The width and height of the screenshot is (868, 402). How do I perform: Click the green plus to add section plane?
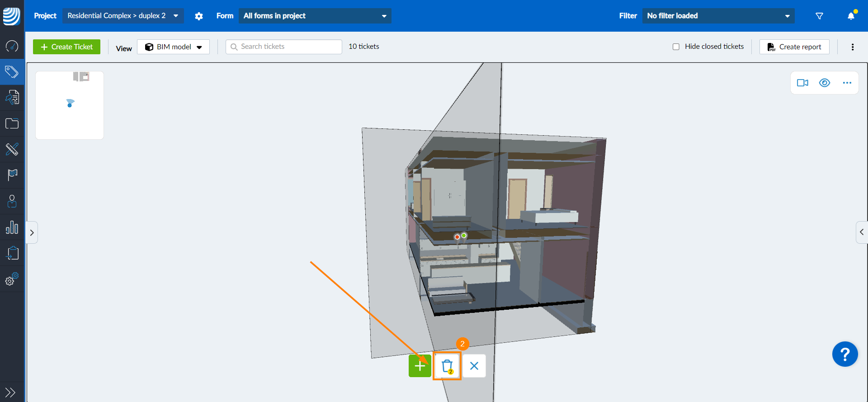coord(420,366)
